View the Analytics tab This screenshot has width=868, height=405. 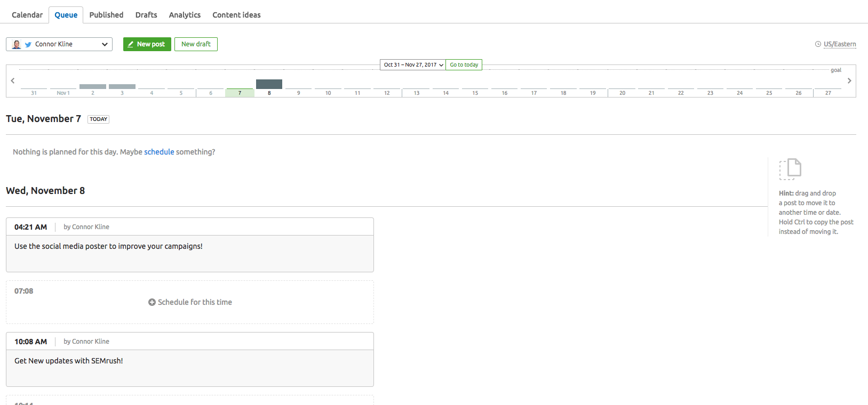coord(185,15)
